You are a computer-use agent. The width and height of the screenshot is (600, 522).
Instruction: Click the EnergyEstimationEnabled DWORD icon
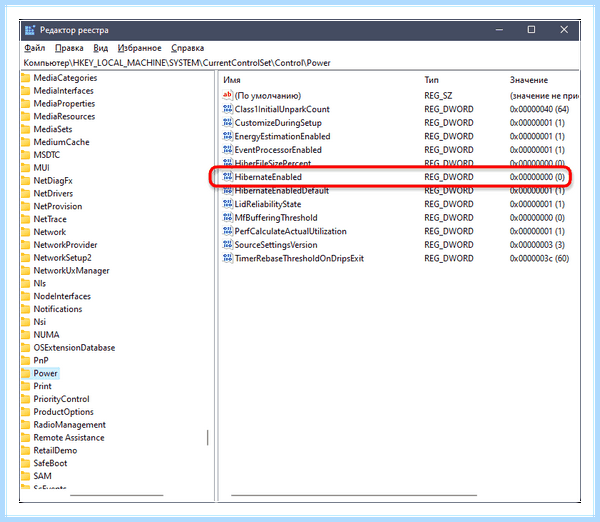(227, 136)
